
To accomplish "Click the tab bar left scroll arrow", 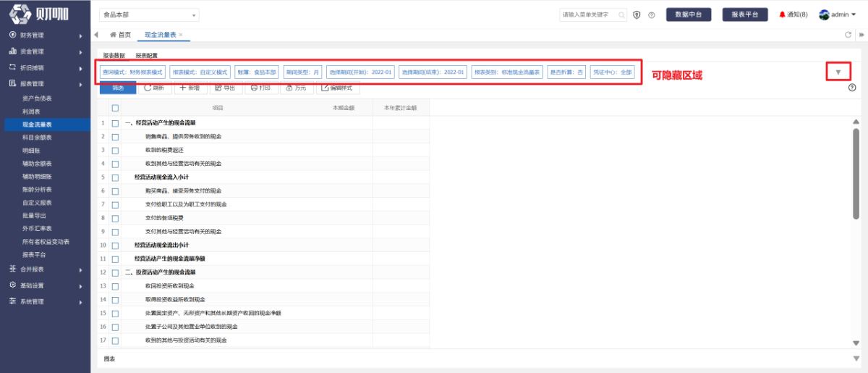I will pos(96,35).
